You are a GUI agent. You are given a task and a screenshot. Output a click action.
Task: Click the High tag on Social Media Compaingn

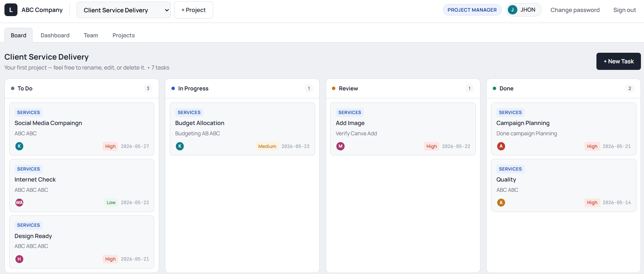click(110, 146)
